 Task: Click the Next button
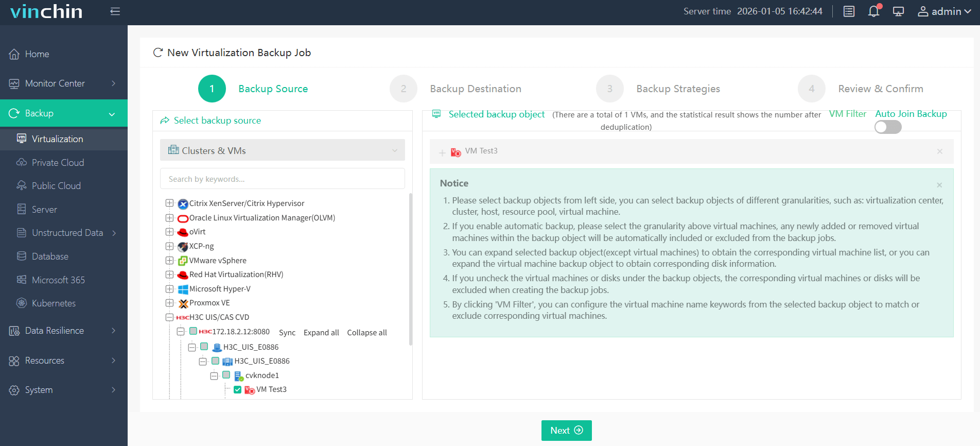(x=566, y=431)
